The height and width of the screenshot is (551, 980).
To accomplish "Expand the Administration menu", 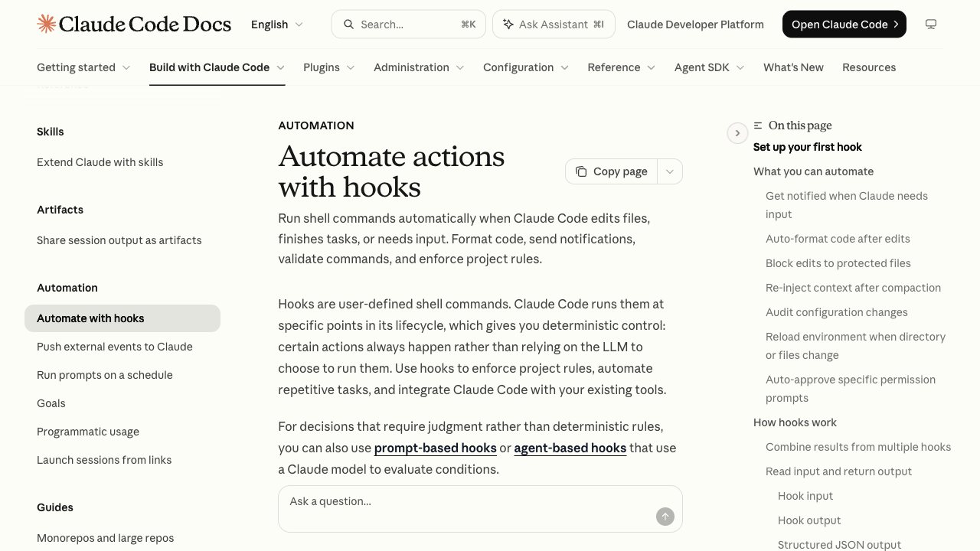I will point(419,67).
